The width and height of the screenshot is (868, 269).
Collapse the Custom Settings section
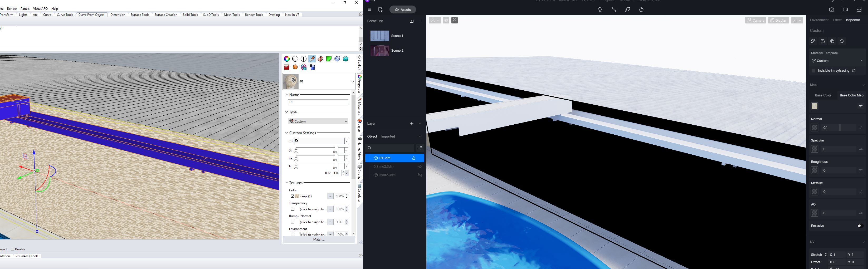(286, 133)
